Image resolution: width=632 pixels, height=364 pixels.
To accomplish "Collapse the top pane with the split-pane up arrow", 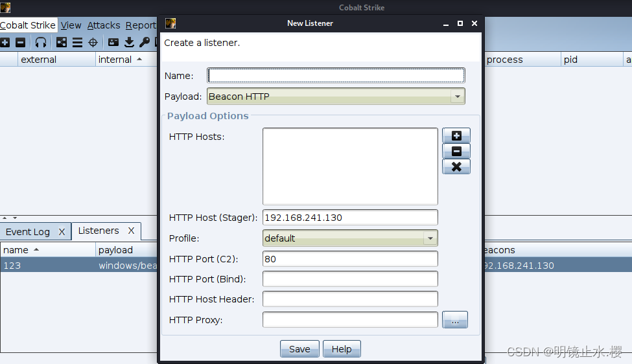I will tap(5, 218).
